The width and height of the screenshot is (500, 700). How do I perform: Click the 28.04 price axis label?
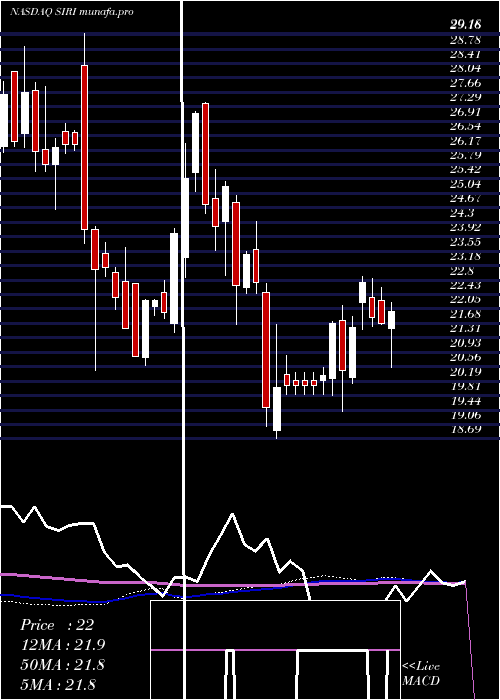pos(465,68)
